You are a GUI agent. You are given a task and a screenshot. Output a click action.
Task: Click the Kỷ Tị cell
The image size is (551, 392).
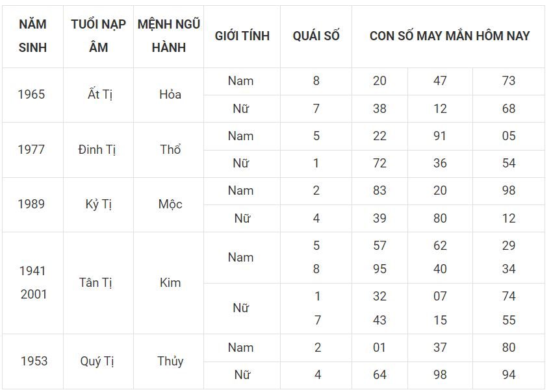(x=98, y=204)
